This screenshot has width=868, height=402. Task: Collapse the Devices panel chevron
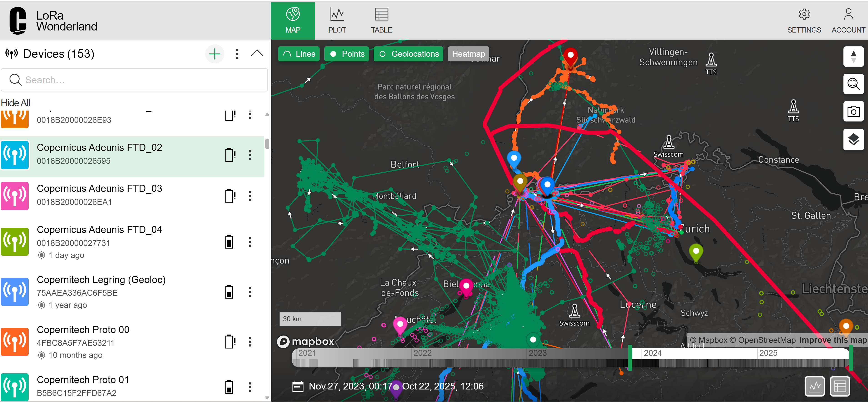click(x=257, y=53)
